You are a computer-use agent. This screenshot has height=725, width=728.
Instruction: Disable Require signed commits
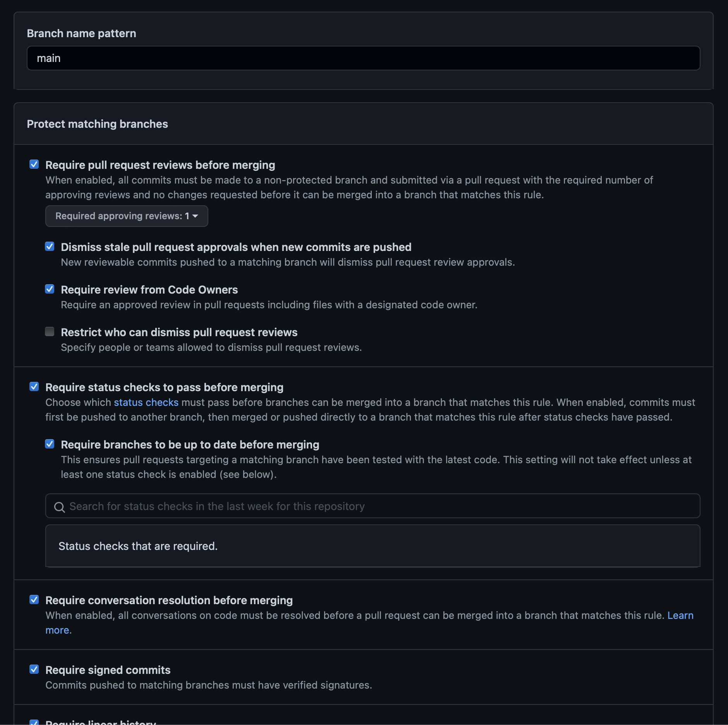(x=34, y=669)
